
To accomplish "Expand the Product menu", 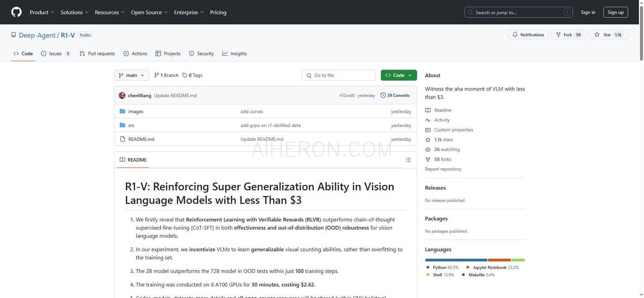I will tap(42, 12).
